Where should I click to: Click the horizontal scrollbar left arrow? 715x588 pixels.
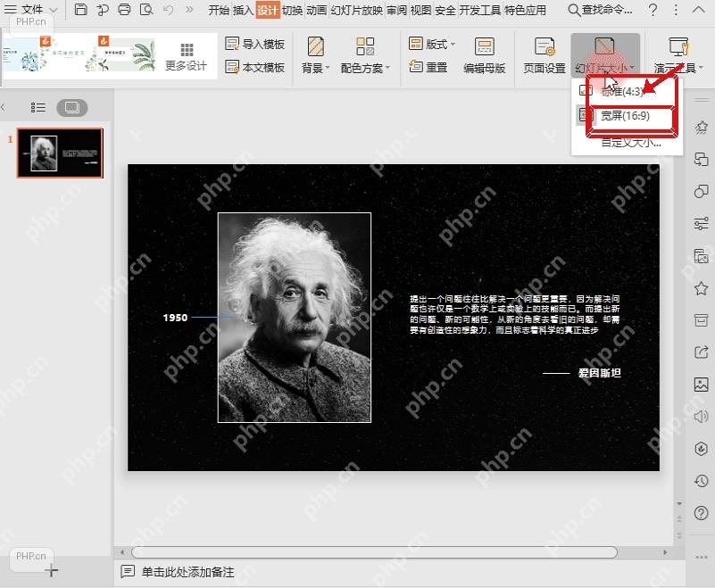click(x=122, y=552)
